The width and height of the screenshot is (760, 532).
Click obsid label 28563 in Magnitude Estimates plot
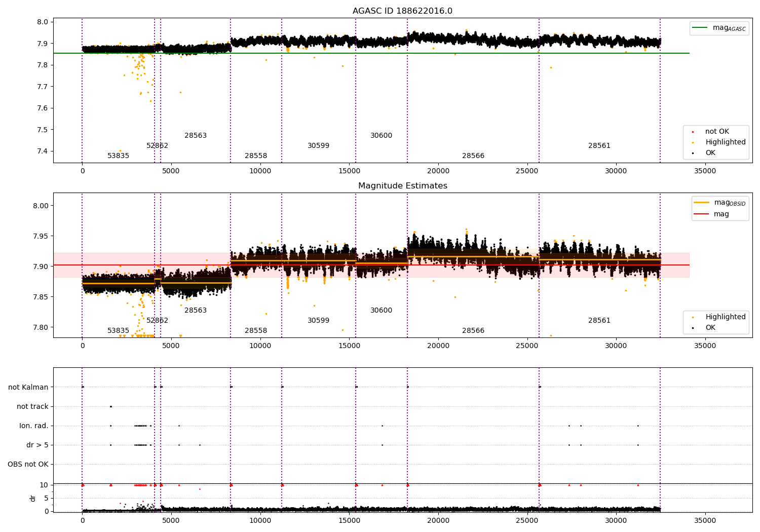pos(196,311)
